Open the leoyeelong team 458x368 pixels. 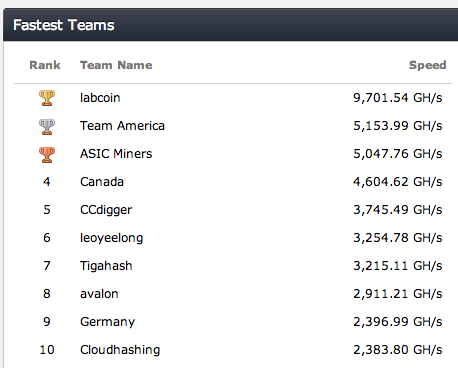pos(111,238)
